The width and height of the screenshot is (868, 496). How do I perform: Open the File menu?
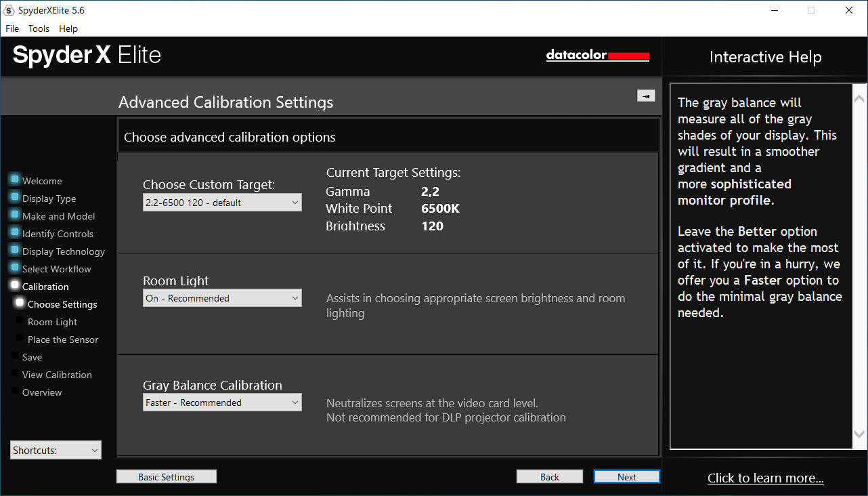coord(12,28)
